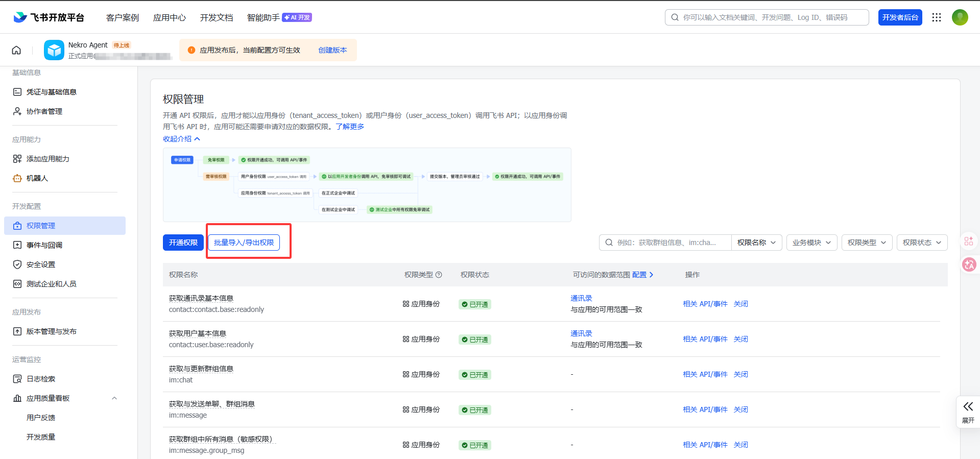Click the green user avatar
This screenshot has width=980, height=459.
[960, 17]
